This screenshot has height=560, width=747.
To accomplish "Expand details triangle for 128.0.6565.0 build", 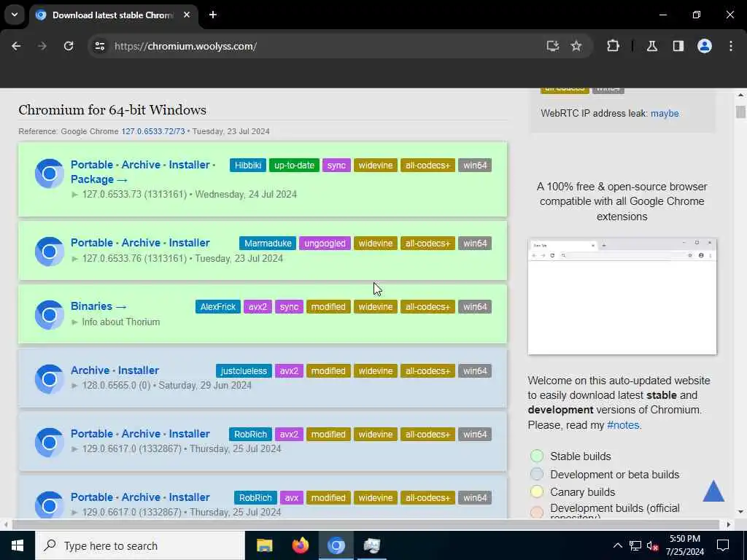I will pyautogui.click(x=74, y=385).
